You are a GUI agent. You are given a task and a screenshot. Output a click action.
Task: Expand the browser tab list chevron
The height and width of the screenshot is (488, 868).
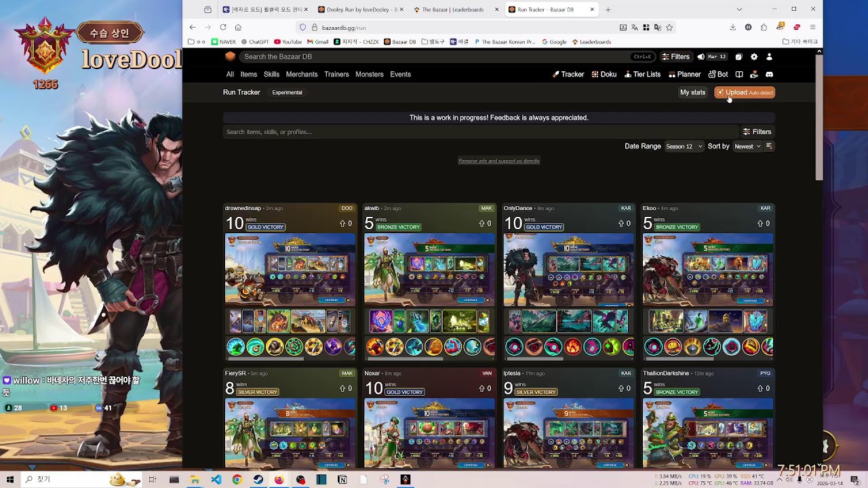(x=739, y=9)
